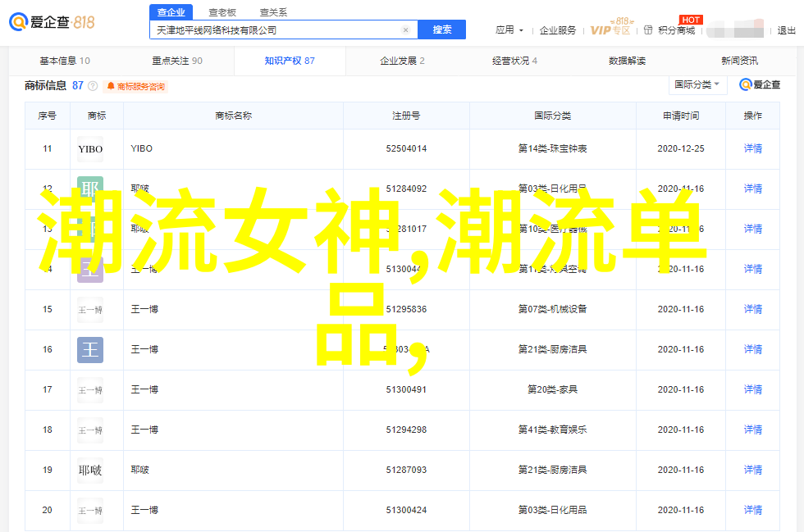Viewport: 804px width, 532px height.
Task: Click the 爱企查 logo
Action: (x=52, y=22)
